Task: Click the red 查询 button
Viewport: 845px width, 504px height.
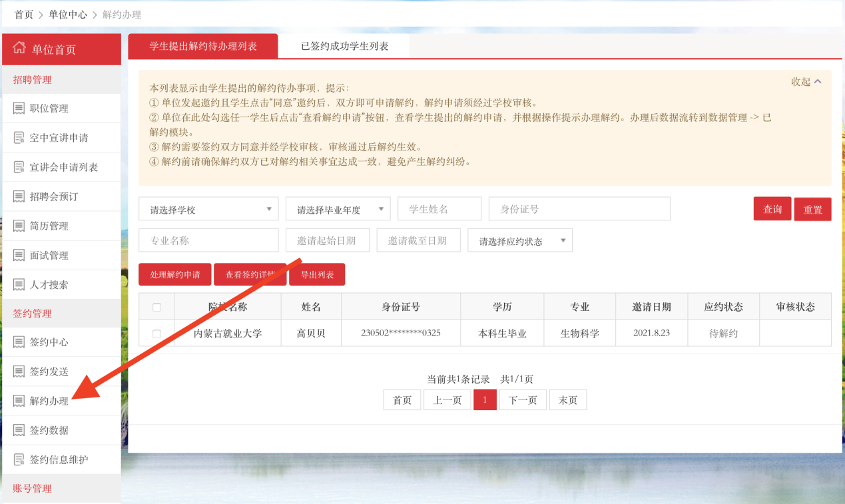Action: [772, 209]
